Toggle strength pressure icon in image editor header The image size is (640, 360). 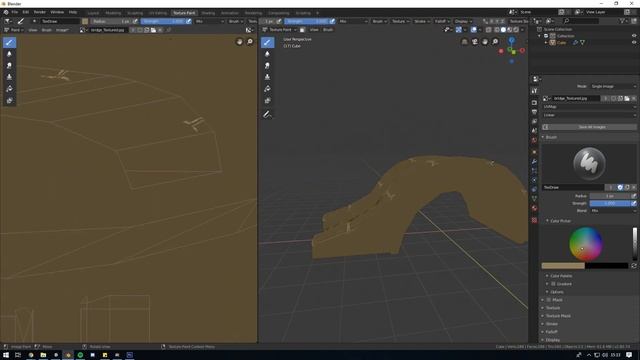(x=189, y=21)
